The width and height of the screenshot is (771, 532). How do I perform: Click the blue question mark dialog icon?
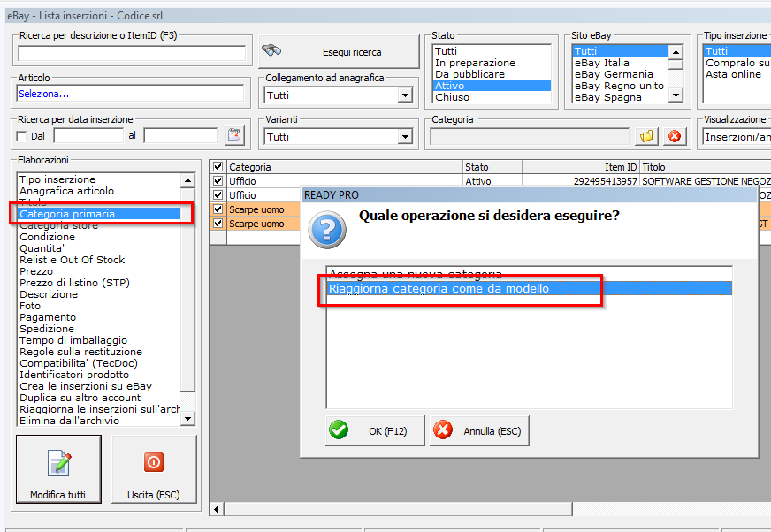coord(327,230)
